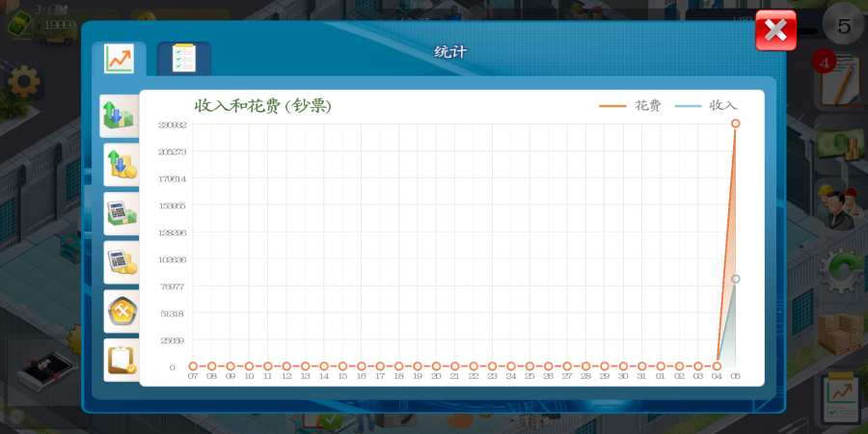The width and height of the screenshot is (868, 434).
Task: Select the blue income point on 05
Action: (736, 279)
